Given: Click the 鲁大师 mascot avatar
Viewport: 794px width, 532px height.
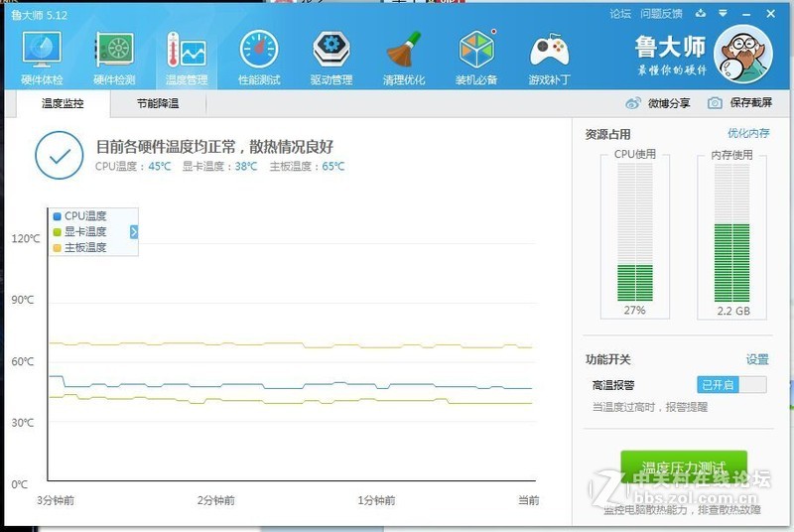Looking at the screenshot, I should [743, 55].
